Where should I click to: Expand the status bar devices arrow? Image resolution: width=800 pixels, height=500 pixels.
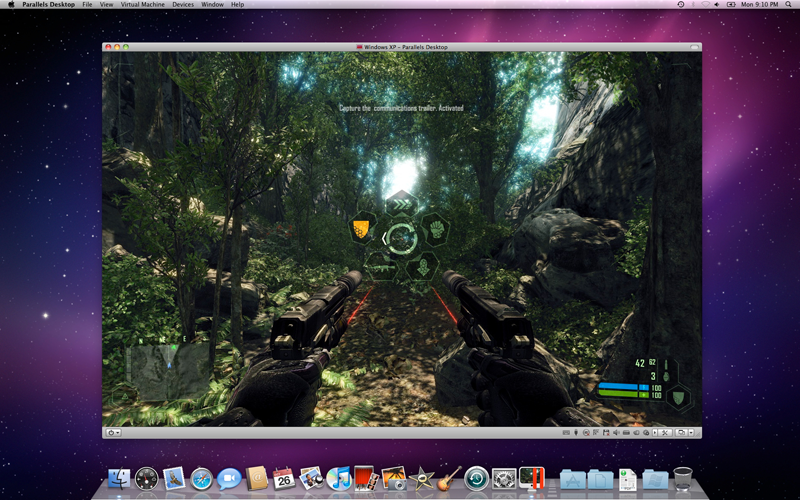click(655, 433)
